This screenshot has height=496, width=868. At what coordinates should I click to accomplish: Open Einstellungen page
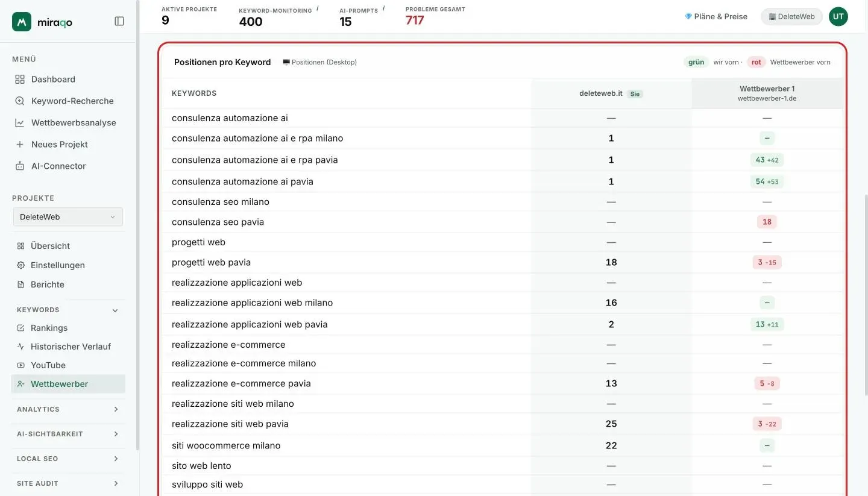58,265
